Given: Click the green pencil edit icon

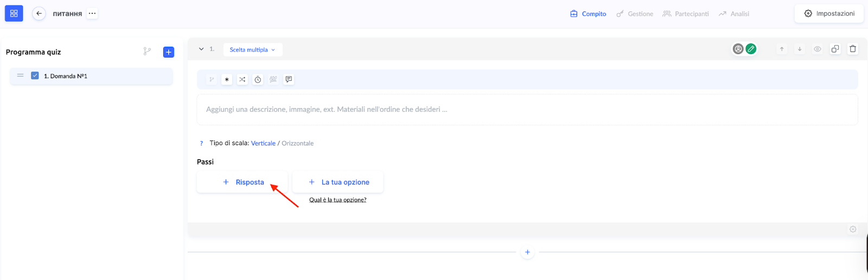Looking at the screenshot, I should pyautogui.click(x=751, y=49).
